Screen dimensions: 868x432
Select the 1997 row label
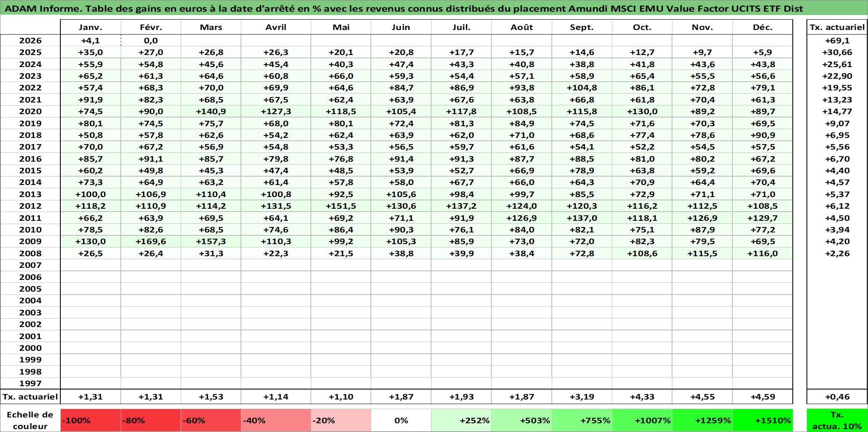(30, 383)
